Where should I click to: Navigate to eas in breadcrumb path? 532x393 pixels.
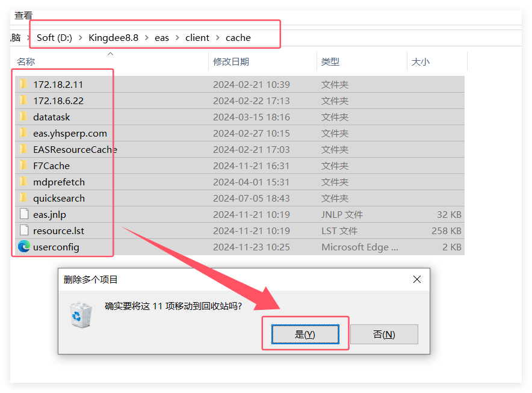point(161,38)
